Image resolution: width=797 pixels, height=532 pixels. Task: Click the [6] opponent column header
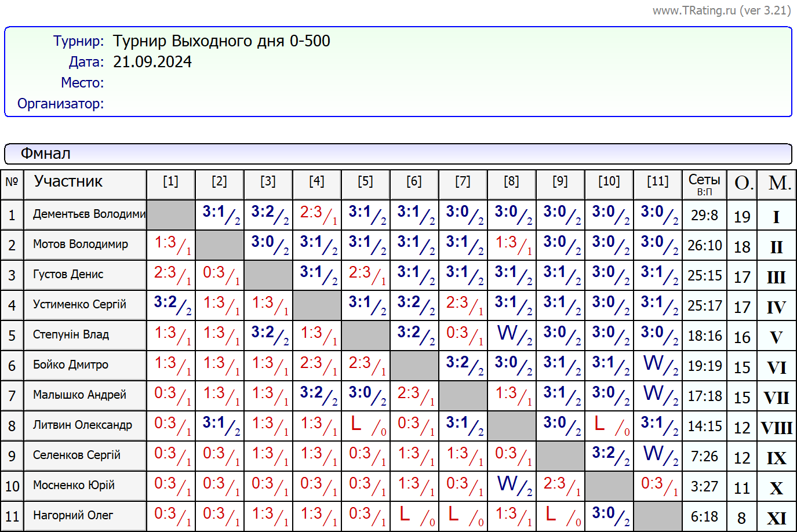pos(414,182)
